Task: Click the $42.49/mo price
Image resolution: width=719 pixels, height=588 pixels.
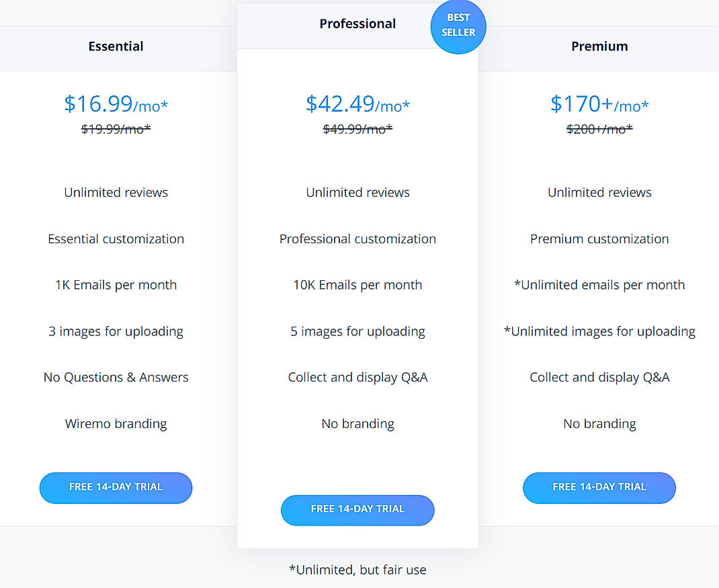Action: pyautogui.click(x=357, y=104)
